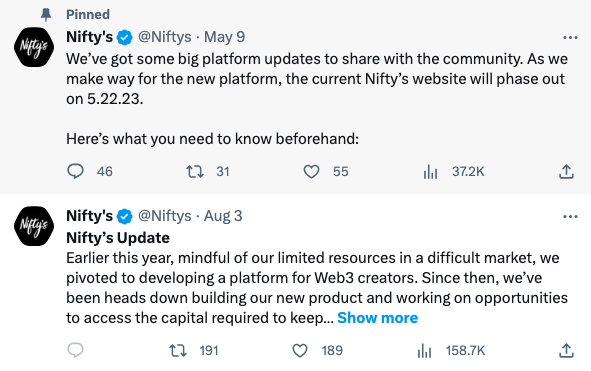The image size is (591, 371).
Task: Expand the tweet with Show more
Action: [x=377, y=318]
